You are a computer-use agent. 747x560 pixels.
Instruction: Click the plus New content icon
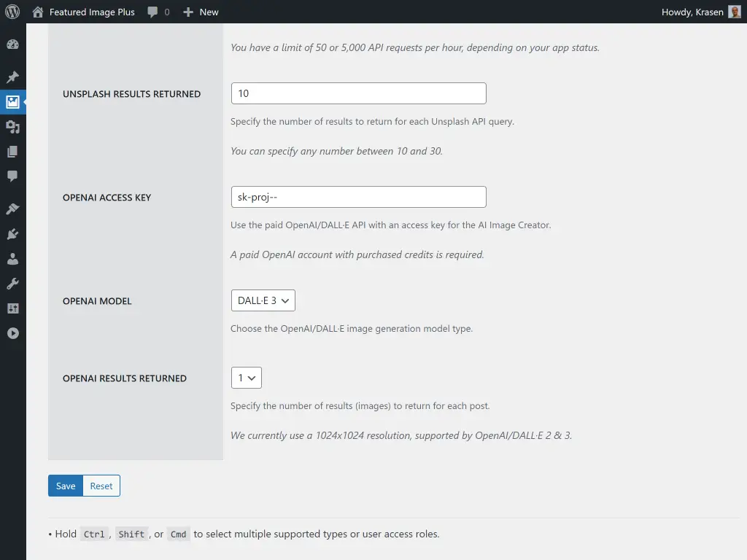(188, 12)
